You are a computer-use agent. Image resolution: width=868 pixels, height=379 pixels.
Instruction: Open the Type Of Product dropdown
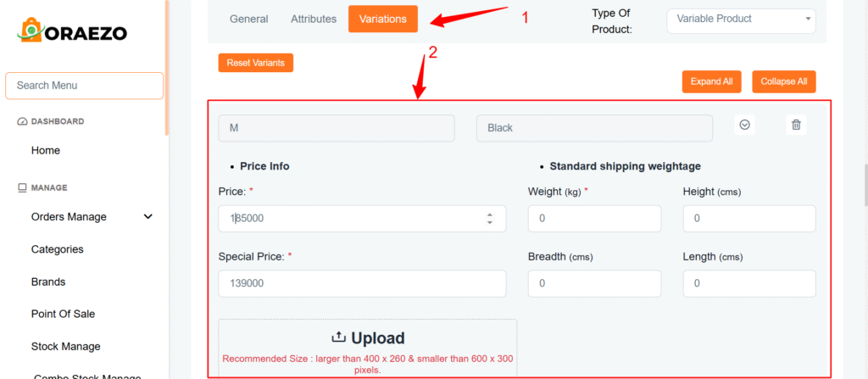[741, 19]
